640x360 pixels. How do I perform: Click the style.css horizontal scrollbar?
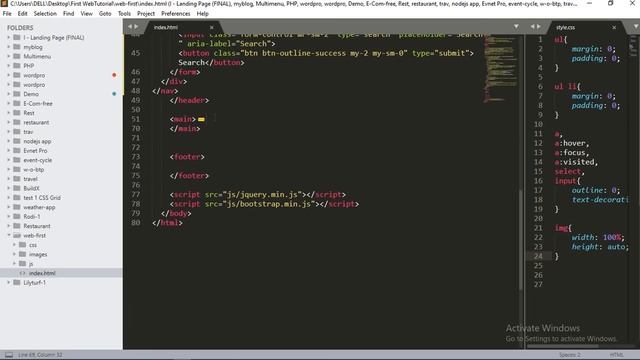point(562,346)
